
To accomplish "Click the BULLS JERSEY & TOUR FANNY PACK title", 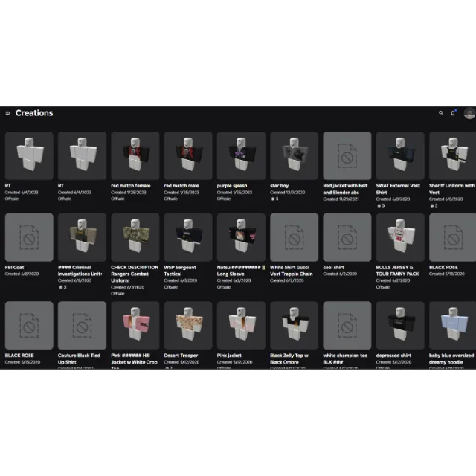I will click(x=397, y=271).
